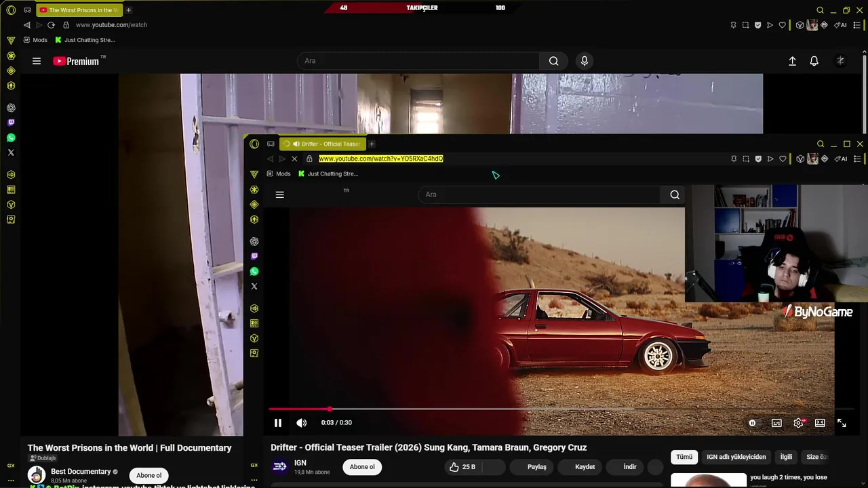Stop loading page in front window

pos(294,159)
